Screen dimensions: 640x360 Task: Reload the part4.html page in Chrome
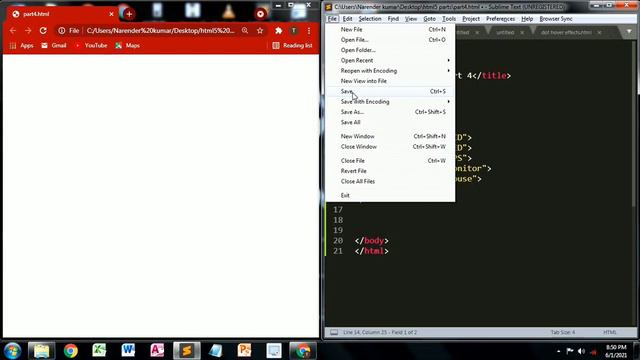43,31
